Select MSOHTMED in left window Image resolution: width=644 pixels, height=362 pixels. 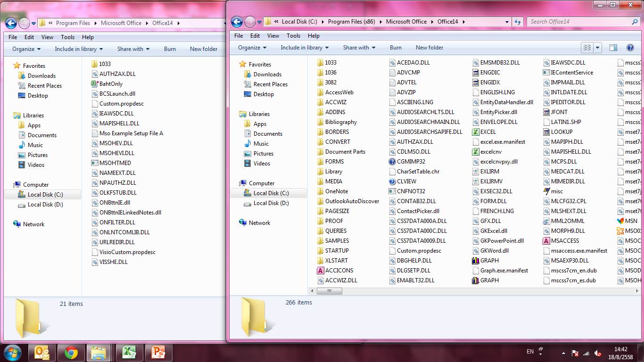click(111, 163)
